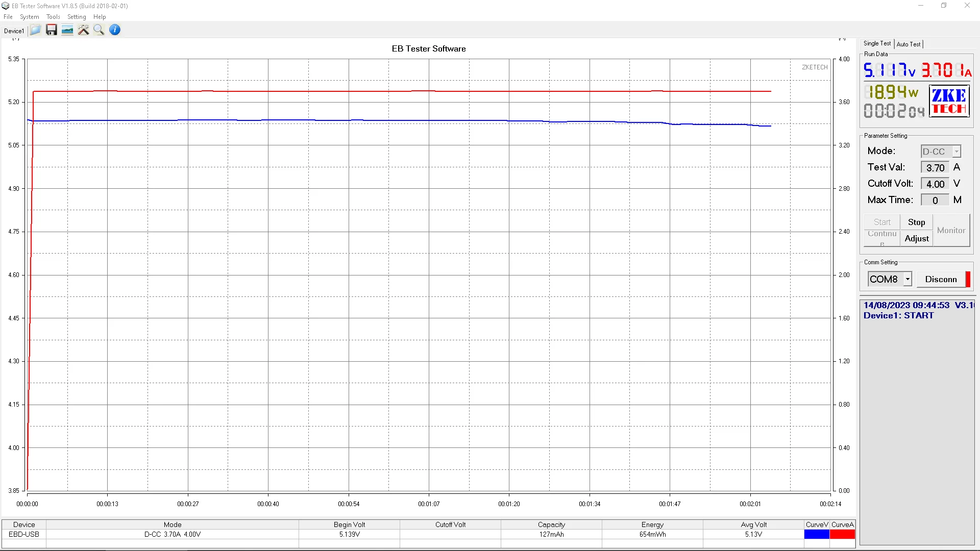The height and width of the screenshot is (551, 980).
Task: Click the open folder toolbar icon
Action: click(x=35, y=30)
